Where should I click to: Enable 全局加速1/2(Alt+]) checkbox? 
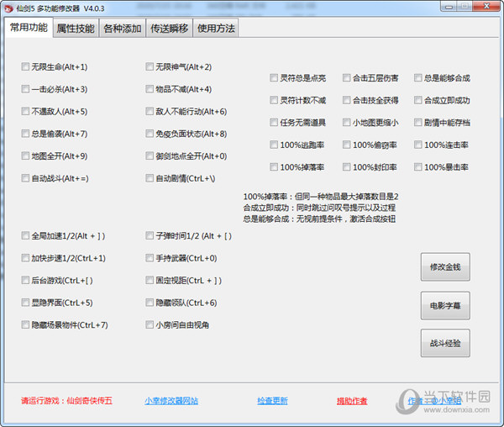tap(25, 235)
